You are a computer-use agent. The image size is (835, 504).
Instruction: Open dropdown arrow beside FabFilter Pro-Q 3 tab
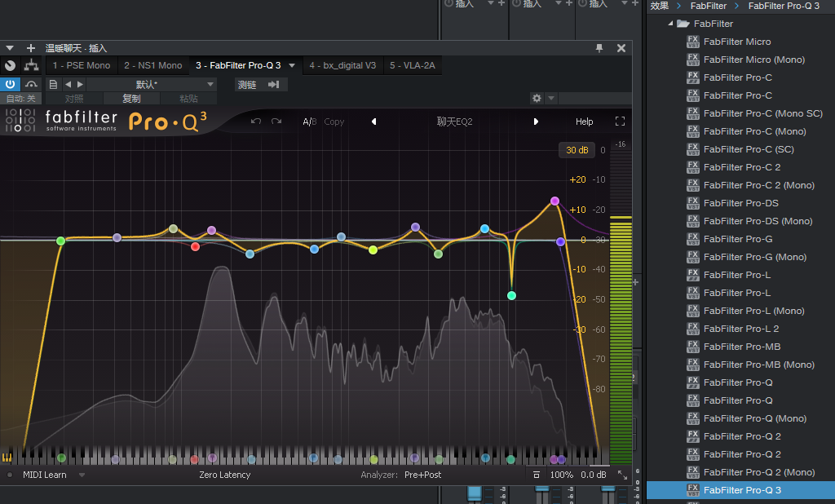pyautogui.click(x=292, y=65)
